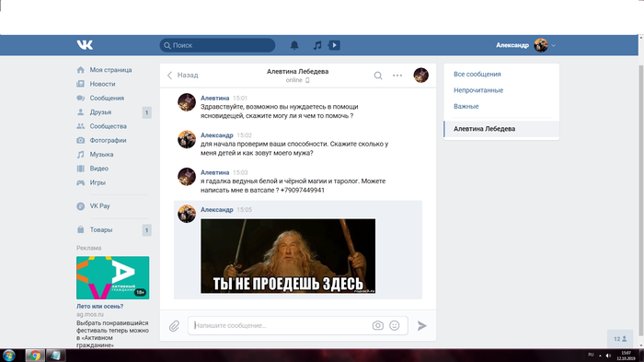Open Друзья in left menu
This screenshot has height=362, width=644.
point(100,111)
